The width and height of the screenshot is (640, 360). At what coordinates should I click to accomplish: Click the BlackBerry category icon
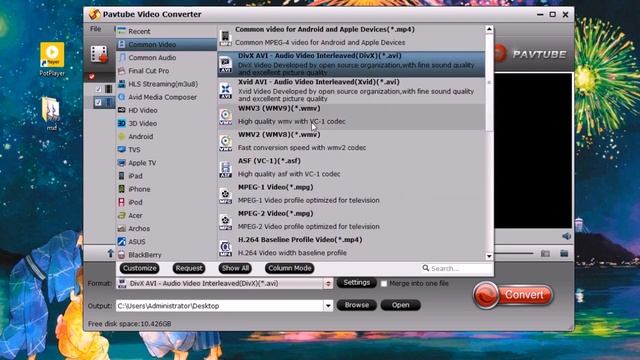122,255
